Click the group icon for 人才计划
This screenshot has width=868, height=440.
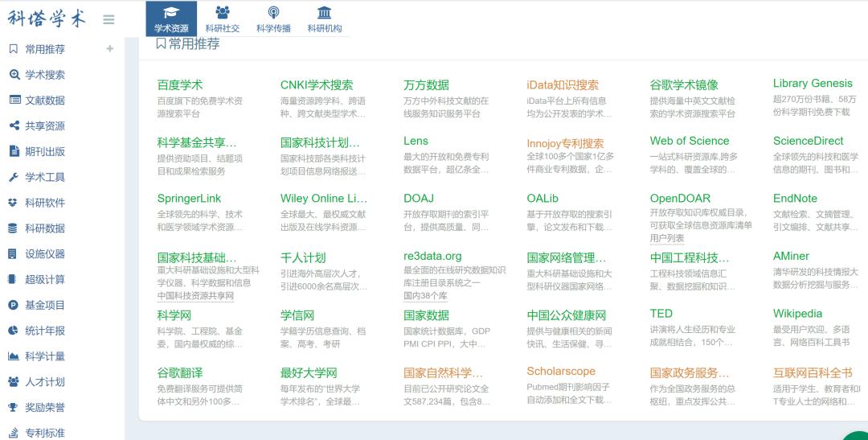click(x=14, y=382)
